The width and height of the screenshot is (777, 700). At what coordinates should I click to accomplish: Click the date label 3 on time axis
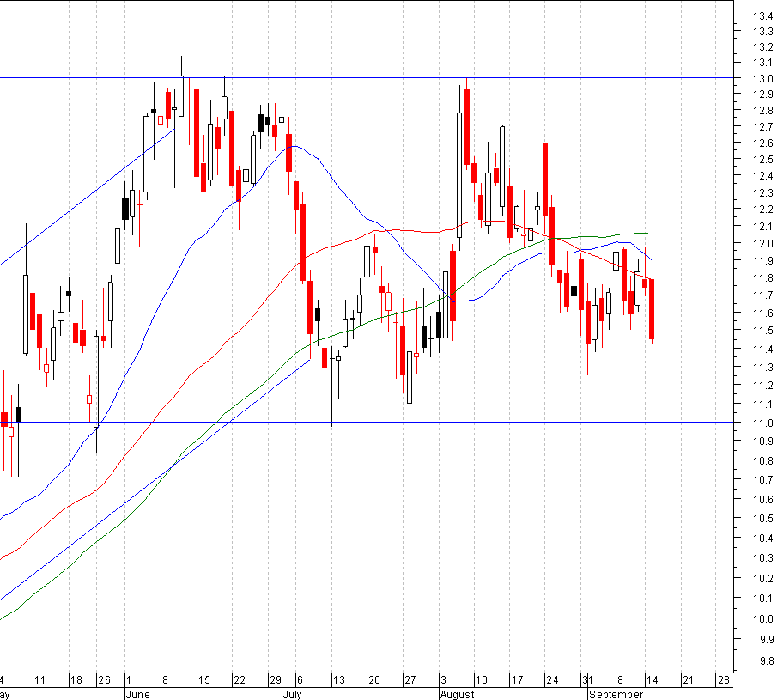(444, 679)
